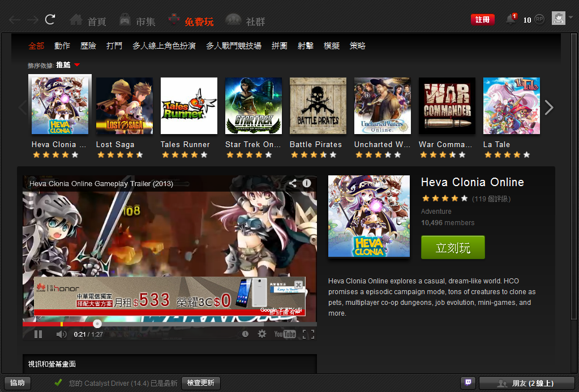This screenshot has width=579, height=392.
Task: Click the Adventure genre label
Action: (436, 212)
